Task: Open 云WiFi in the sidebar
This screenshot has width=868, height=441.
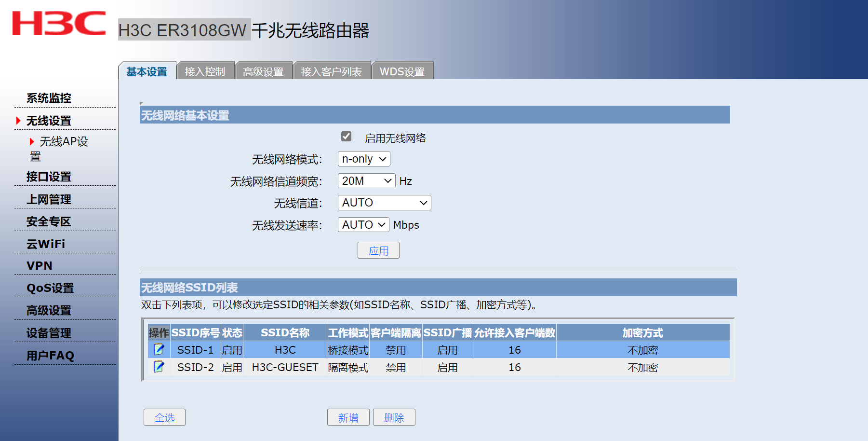Action: click(x=46, y=244)
